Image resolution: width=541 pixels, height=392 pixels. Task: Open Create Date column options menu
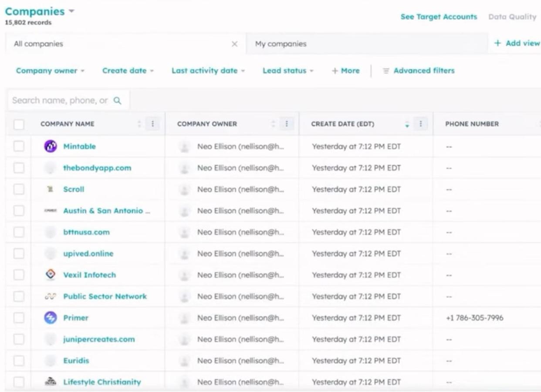point(420,124)
